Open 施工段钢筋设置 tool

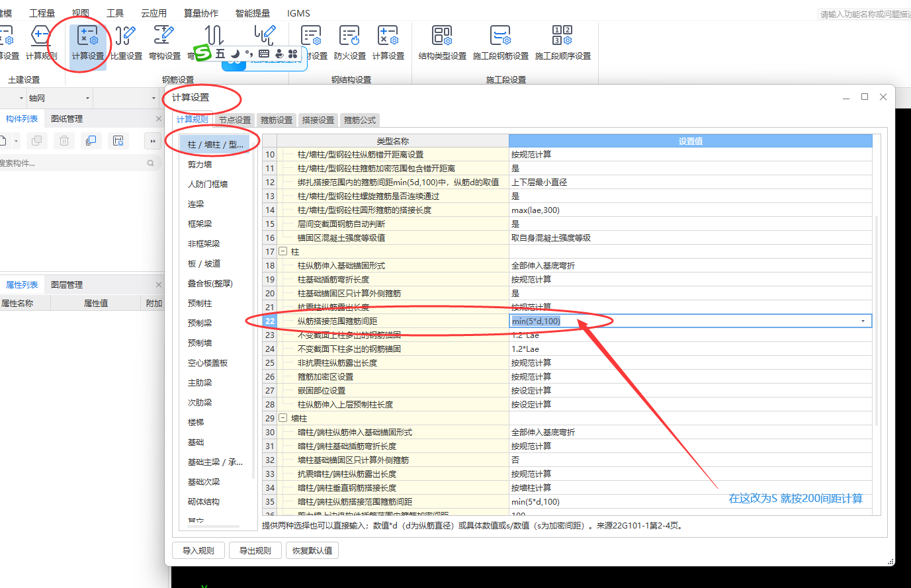click(500, 43)
